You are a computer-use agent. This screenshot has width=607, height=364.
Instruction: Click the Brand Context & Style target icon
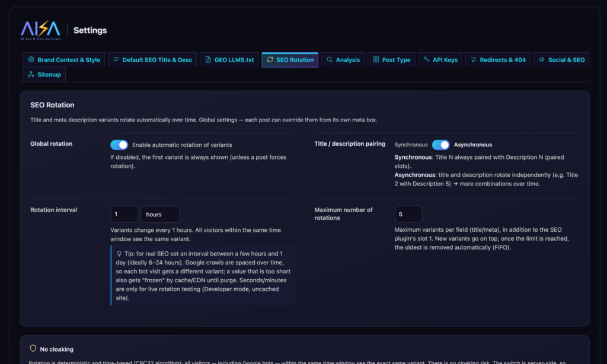[31, 60]
